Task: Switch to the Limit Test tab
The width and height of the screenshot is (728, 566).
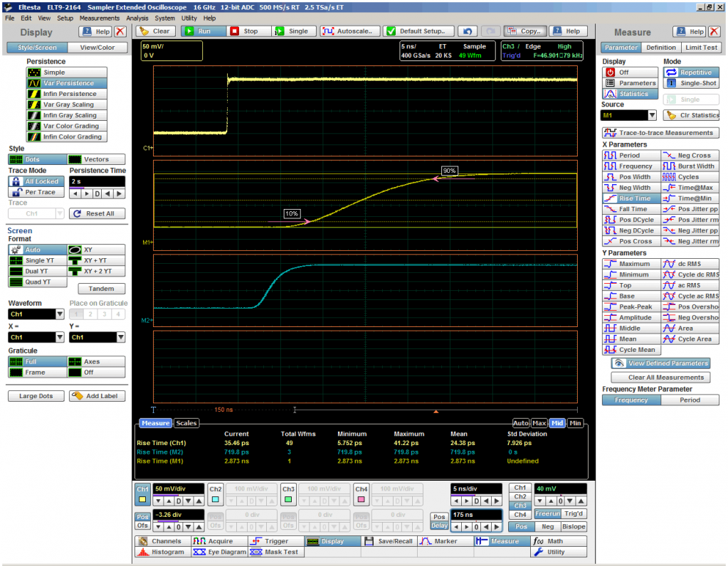Action: pyautogui.click(x=701, y=48)
